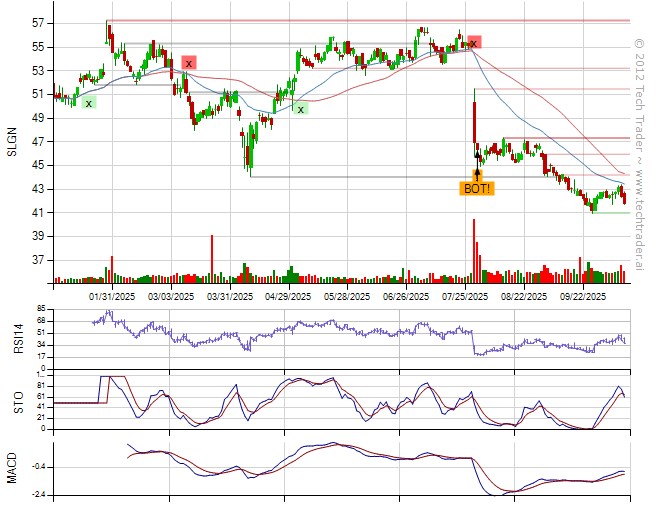Click the black arrow above the BOT! label
This screenshot has width=657, height=514.
(x=477, y=174)
